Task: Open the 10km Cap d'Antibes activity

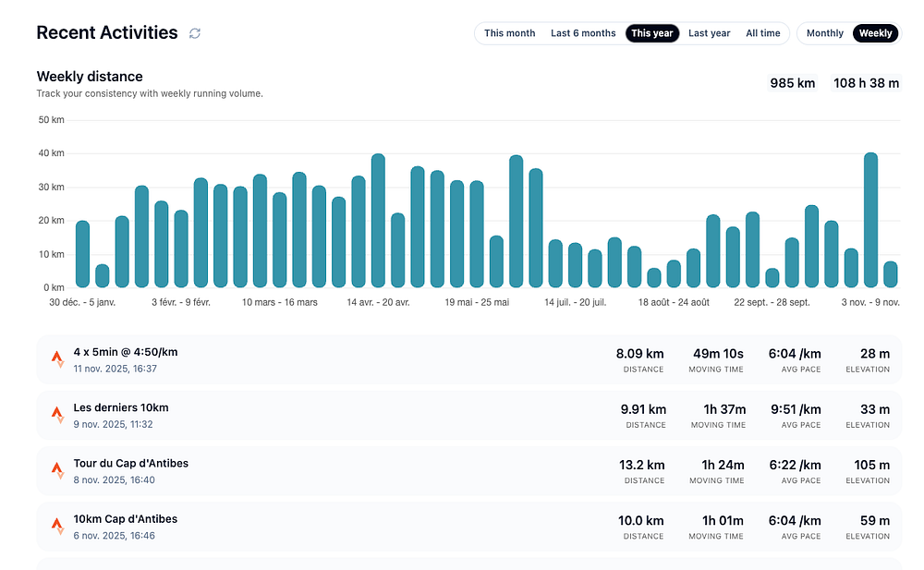Action: 126,519
